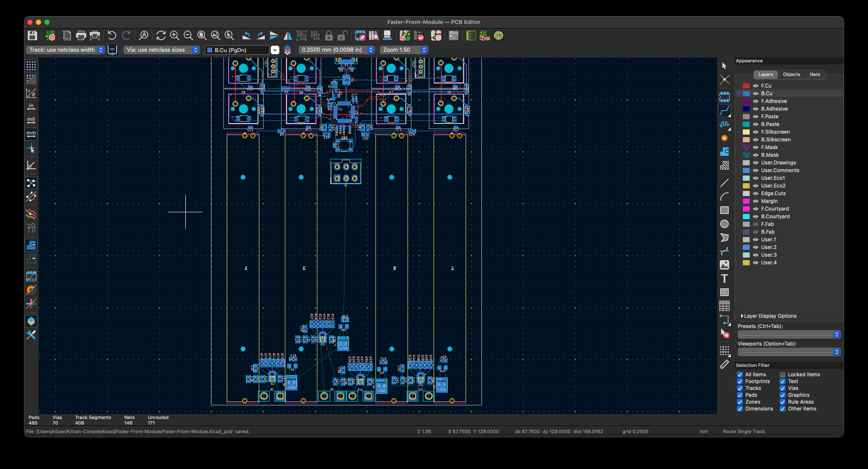Select the Route Single Track tool
This screenshot has height=469, width=868.
pos(724,111)
